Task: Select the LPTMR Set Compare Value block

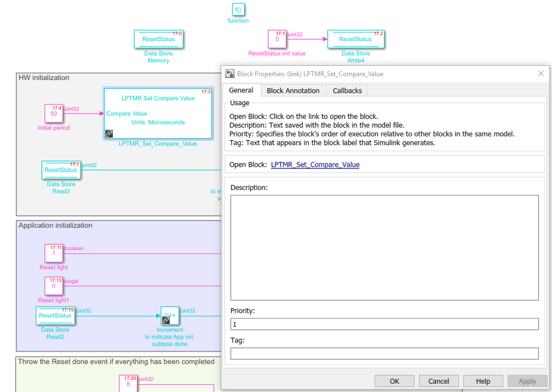Action: [158, 113]
